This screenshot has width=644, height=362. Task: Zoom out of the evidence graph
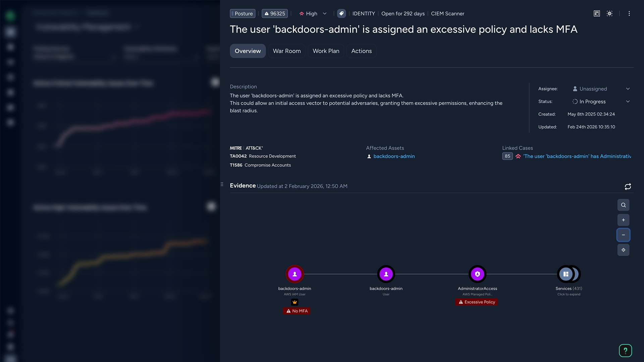(623, 235)
